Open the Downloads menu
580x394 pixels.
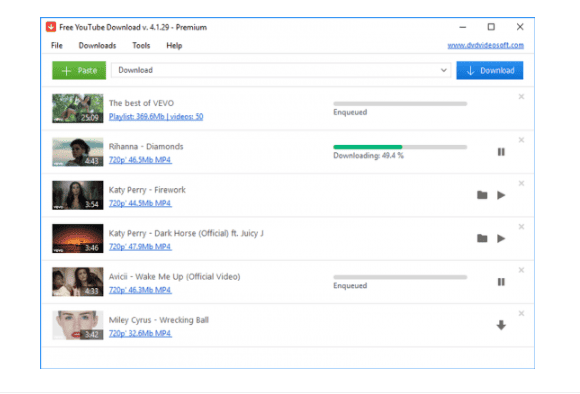point(97,46)
